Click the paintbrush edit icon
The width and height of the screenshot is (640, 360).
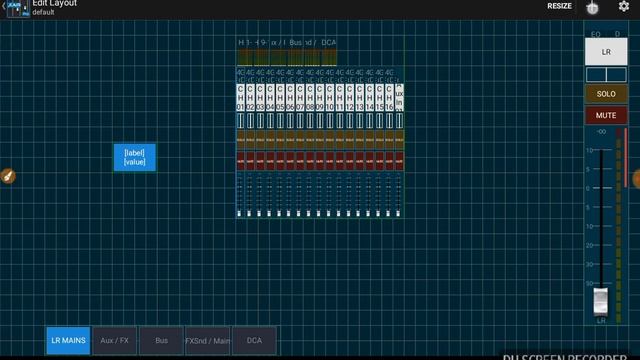coord(8,176)
